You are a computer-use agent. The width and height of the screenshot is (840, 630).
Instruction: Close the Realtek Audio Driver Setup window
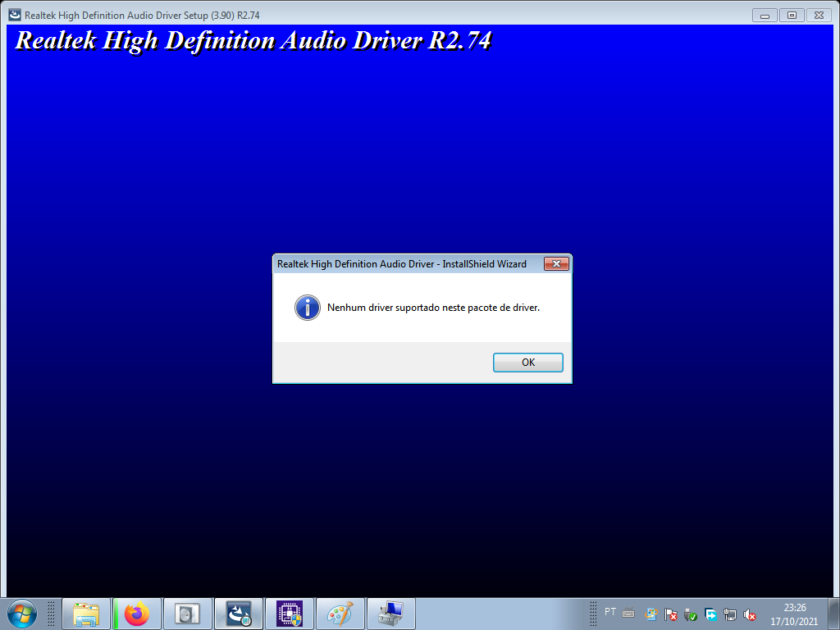pyautogui.click(x=819, y=16)
